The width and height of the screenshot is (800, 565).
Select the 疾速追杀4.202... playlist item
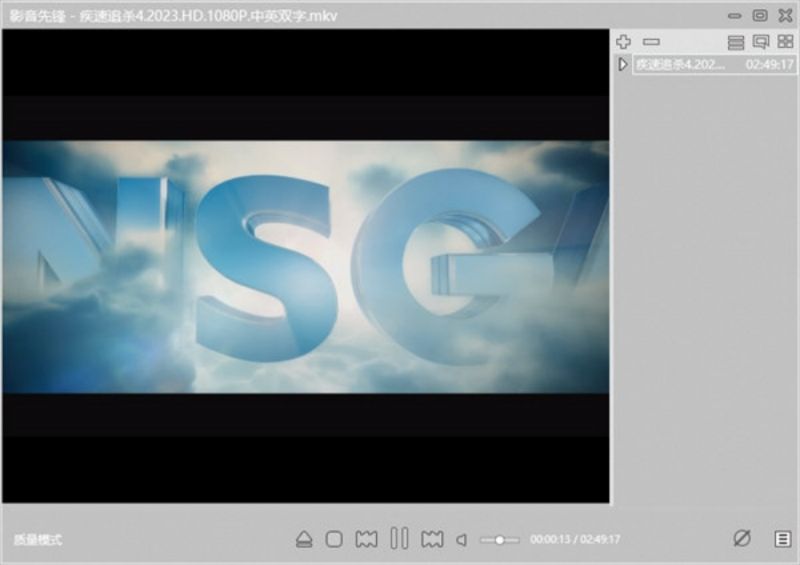(x=714, y=64)
